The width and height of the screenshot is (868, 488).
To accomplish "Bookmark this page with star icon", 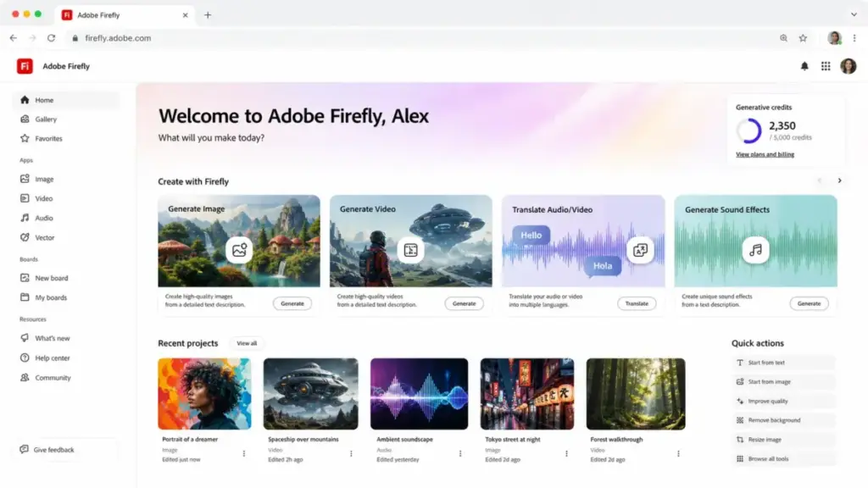I will [x=803, y=38].
